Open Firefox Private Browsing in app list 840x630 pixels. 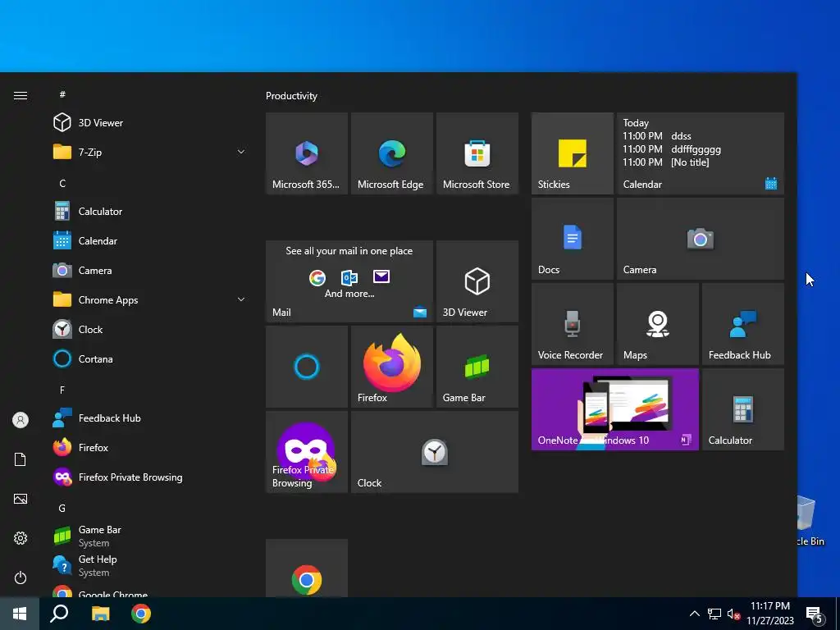point(150,477)
